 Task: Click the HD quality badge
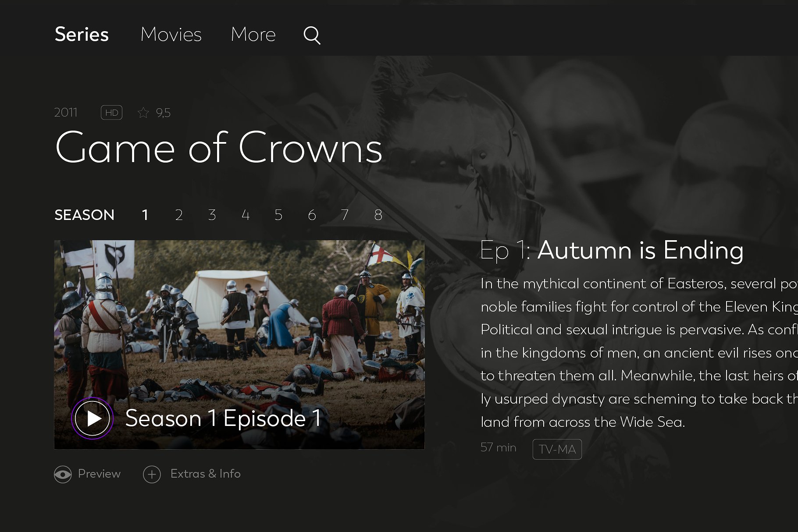click(111, 113)
